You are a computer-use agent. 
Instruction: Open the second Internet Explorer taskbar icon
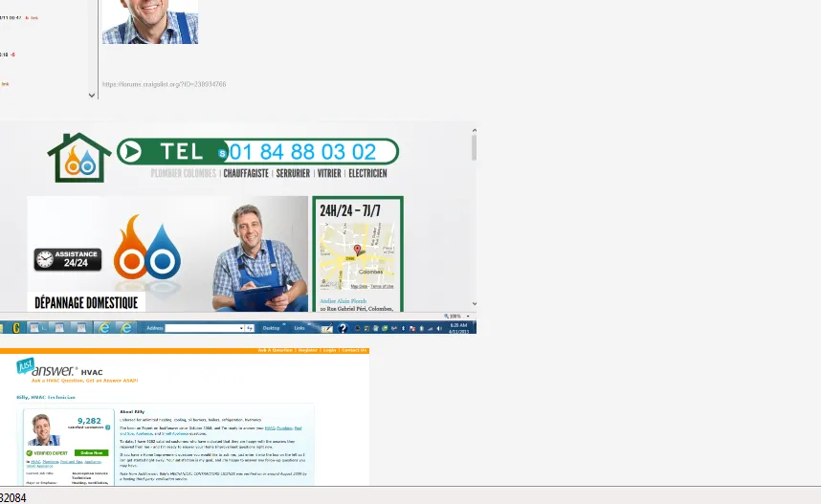126,328
